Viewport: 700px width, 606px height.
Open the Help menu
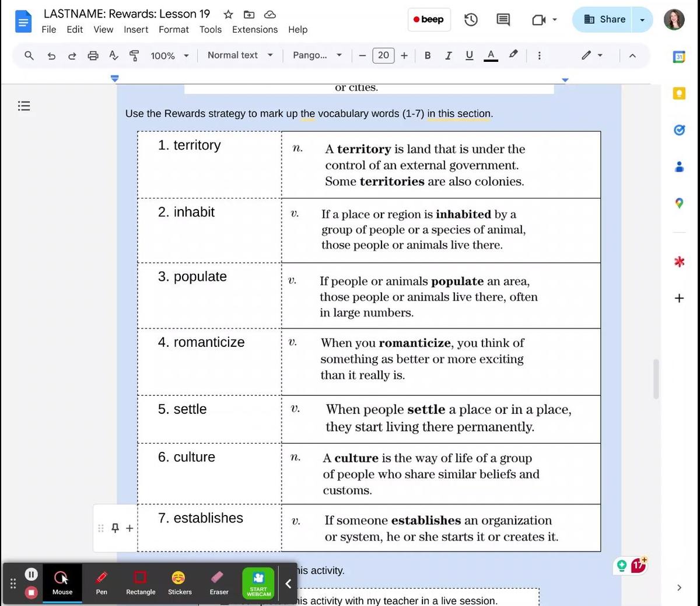(x=297, y=29)
